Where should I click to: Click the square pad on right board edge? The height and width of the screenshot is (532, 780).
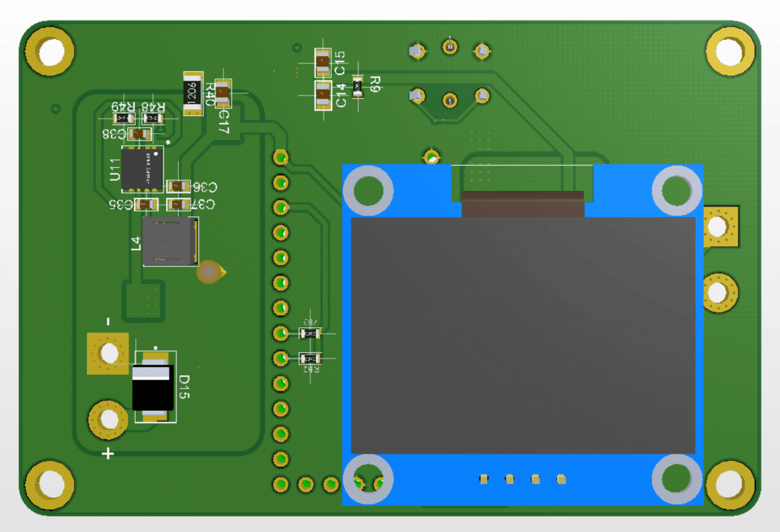tap(721, 227)
